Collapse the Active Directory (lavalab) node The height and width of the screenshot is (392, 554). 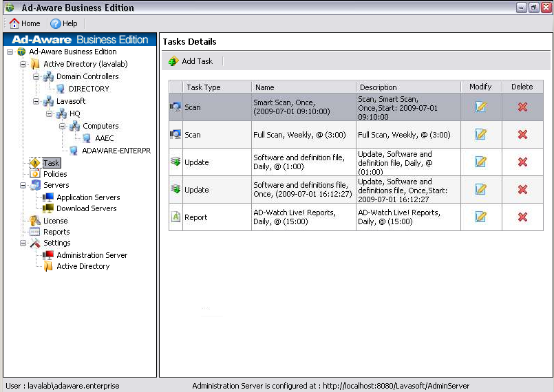[x=23, y=64]
